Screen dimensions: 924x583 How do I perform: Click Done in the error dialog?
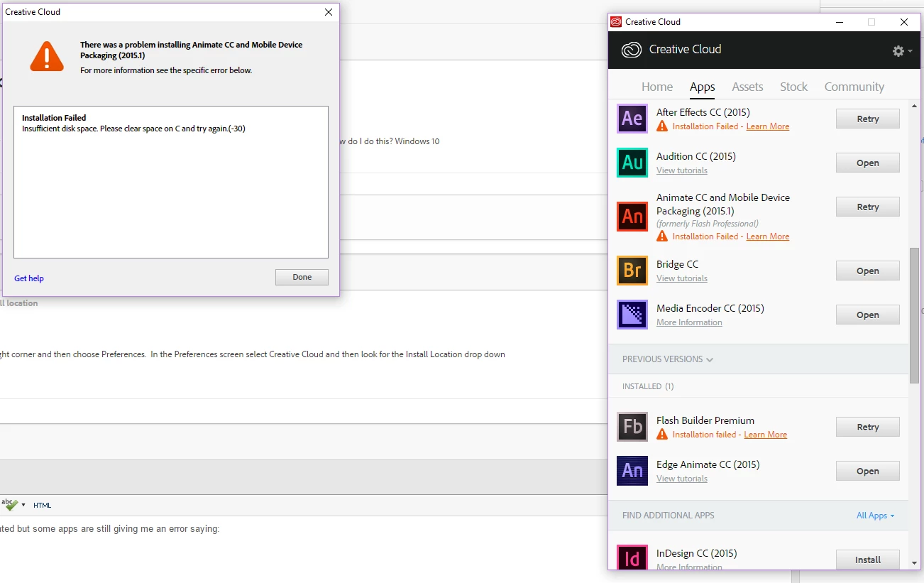click(x=302, y=277)
